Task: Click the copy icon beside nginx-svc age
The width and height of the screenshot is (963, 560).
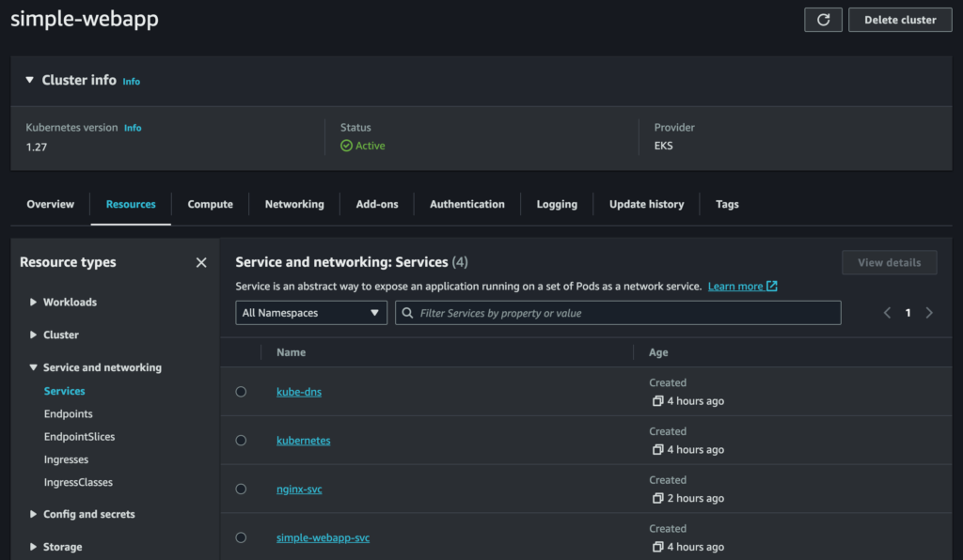Action: [657, 499]
